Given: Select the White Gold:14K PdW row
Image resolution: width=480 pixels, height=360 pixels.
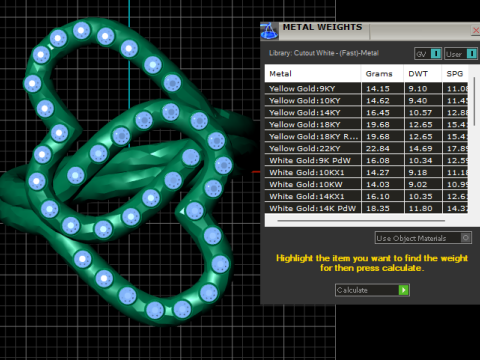Looking at the screenshot, I should pyautogui.click(x=366, y=208).
